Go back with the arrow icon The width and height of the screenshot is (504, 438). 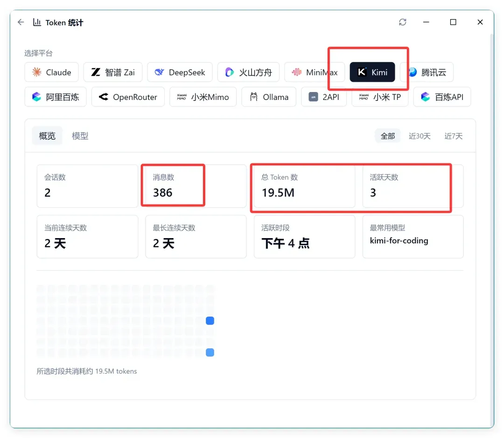pyautogui.click(x=21, y=22)
